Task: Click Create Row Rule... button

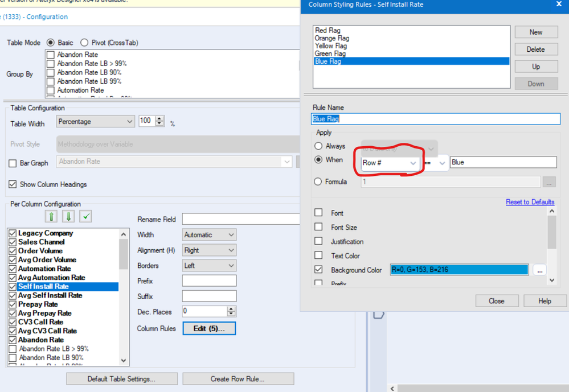Action: 238,379
